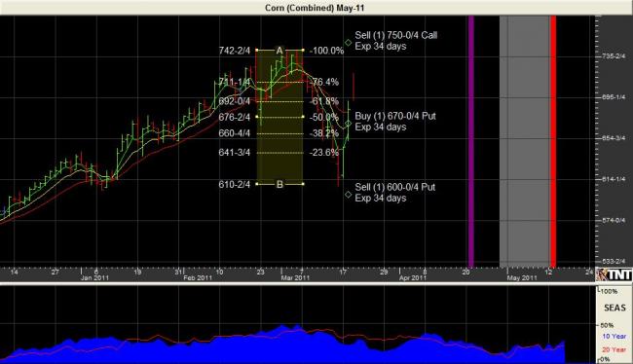Click the Sell 750-0/4 Call diamond marker
This screenshot has width=633, height=364.
tap(348, 43)
